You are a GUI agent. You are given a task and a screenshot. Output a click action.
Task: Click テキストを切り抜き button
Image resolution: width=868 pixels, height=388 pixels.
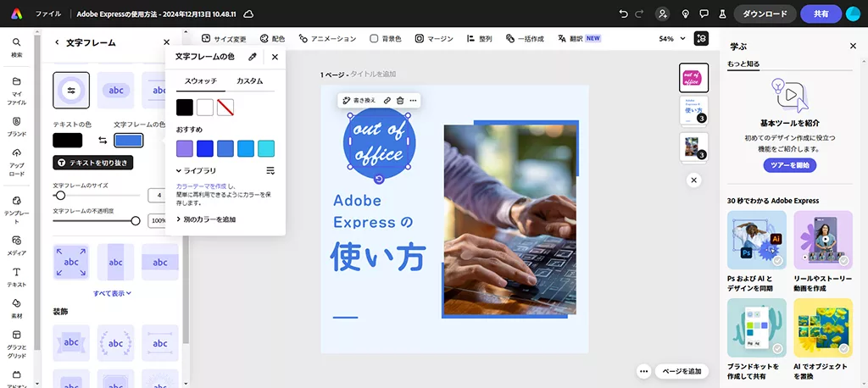click(93, 163)
